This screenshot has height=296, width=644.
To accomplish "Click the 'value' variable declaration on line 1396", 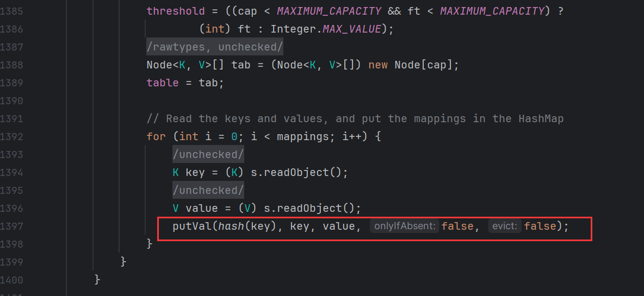I will (x=202, y=208).
